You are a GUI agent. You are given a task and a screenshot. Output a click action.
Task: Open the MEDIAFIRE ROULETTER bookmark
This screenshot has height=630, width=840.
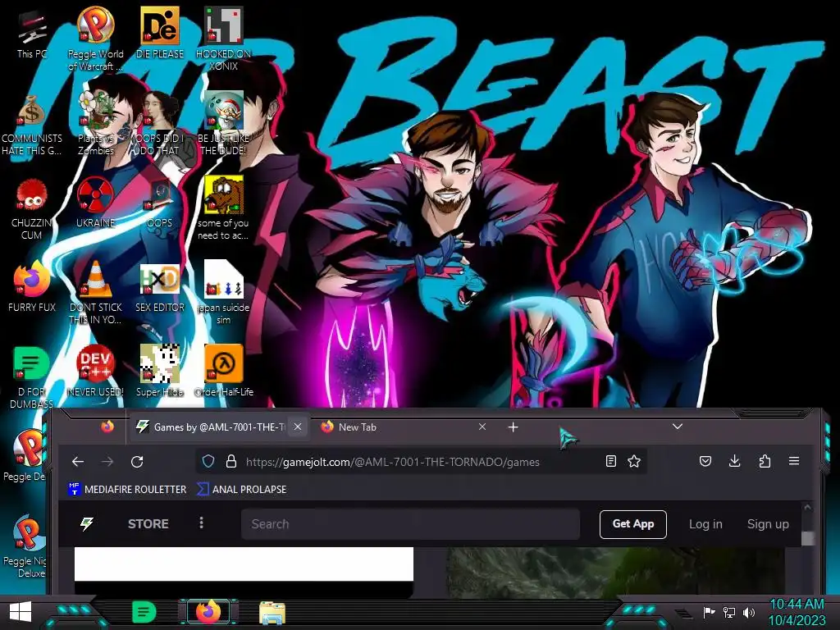(x=127, y=489)
